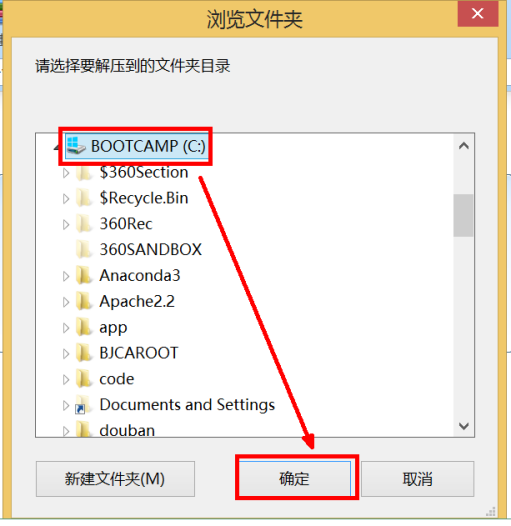Click the Anaconda3 folder icon
511x526 pixels.
click(84, 276)
